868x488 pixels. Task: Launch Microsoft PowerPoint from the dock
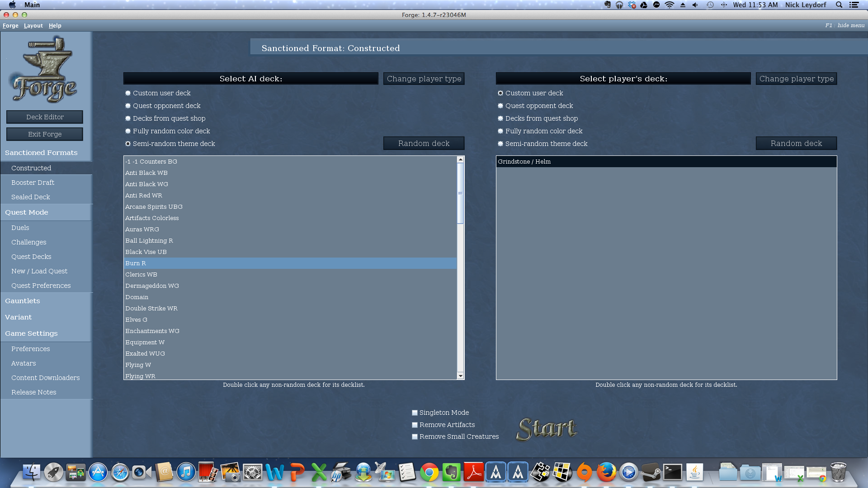tap(297, 472)
